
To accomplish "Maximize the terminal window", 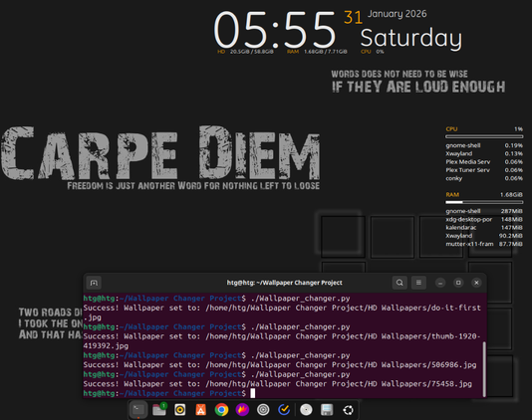I will pos(458,283).
